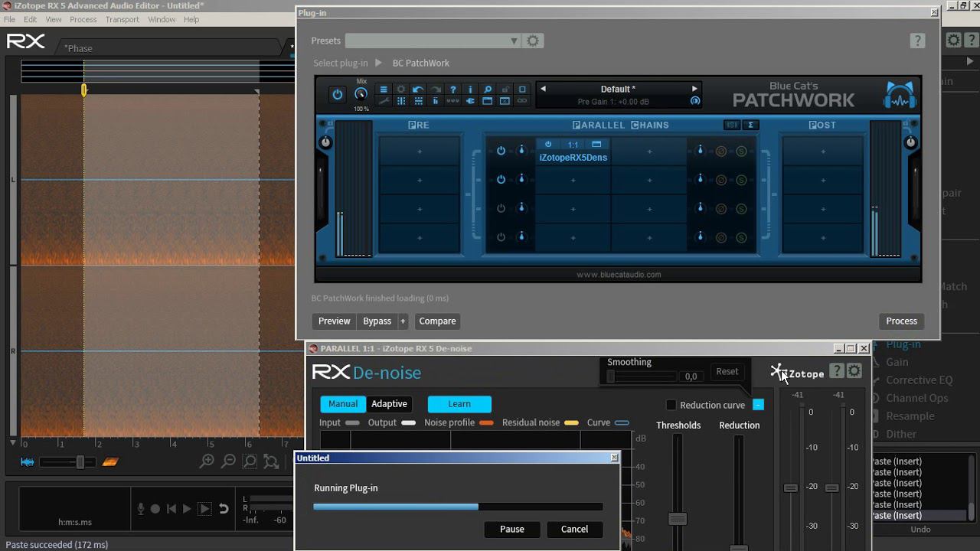Select Manual mode in De-noise

pyautogui.click(x=343, y=403)
